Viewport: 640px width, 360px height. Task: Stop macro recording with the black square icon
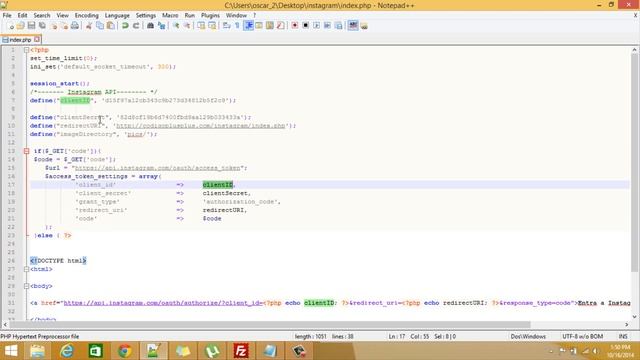point(305,26)
